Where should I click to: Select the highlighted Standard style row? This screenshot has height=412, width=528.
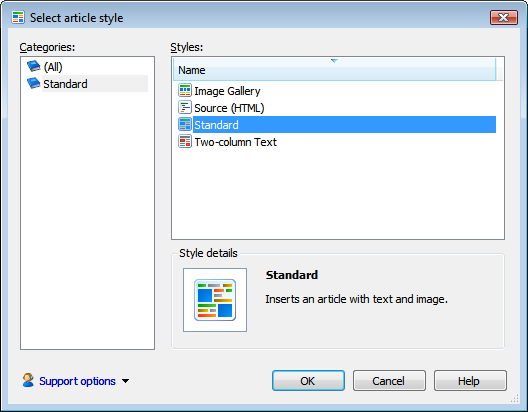(344, 125)
